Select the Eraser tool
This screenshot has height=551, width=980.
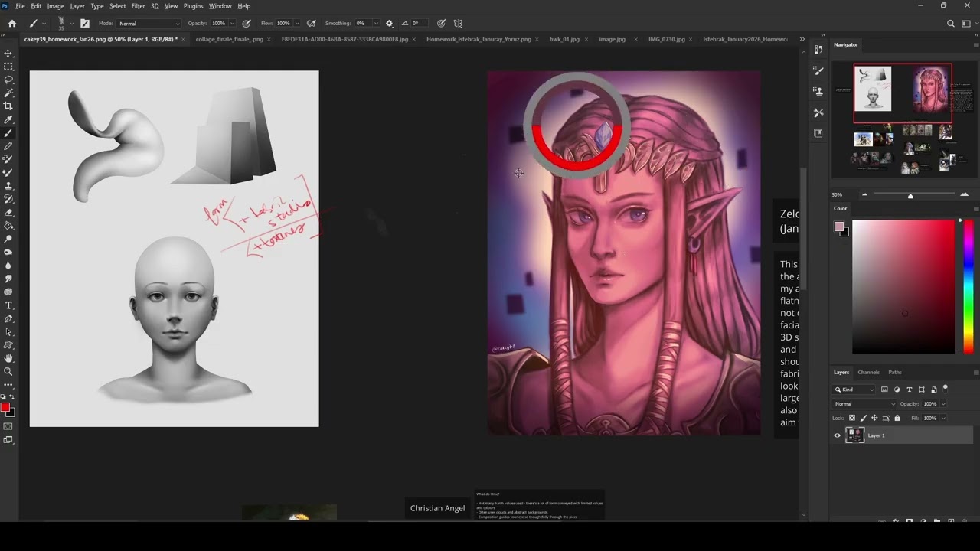(8, 212)
